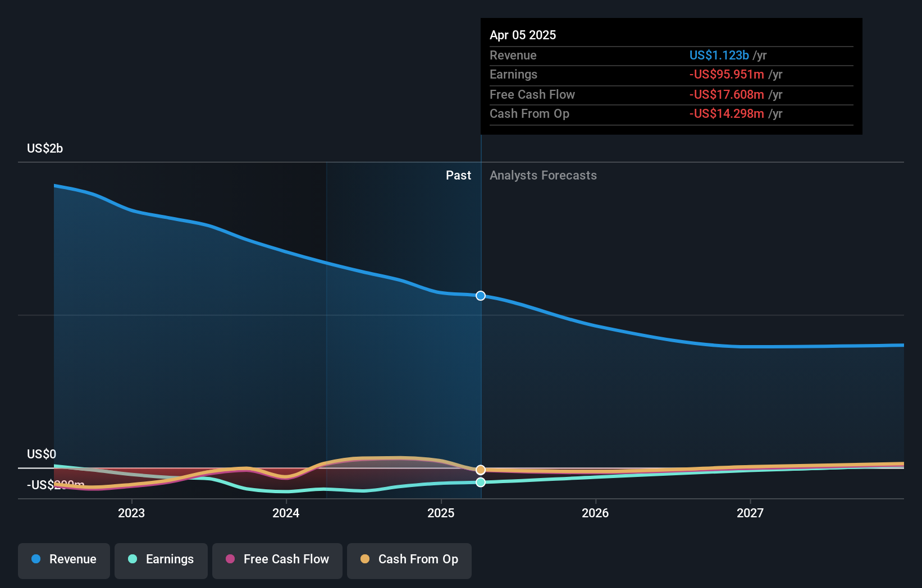Click the 2024 x-axis label
Viewport: 922px width, 588px height.
coord(286,513)
